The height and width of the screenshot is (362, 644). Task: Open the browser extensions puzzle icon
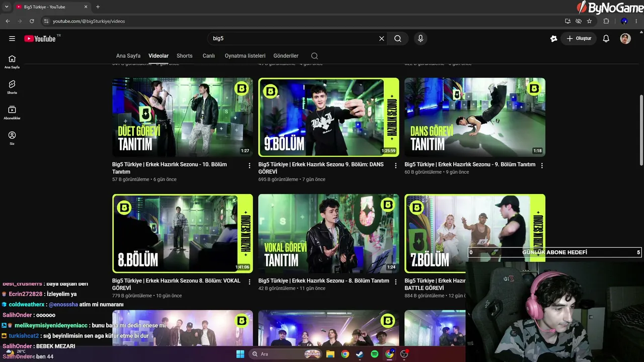(x=606, y=21)
